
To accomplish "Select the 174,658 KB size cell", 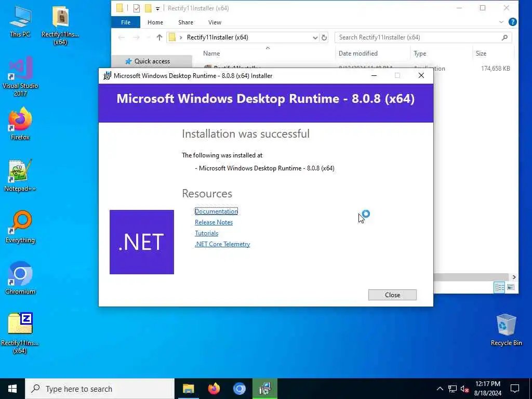I will (495, 69).
